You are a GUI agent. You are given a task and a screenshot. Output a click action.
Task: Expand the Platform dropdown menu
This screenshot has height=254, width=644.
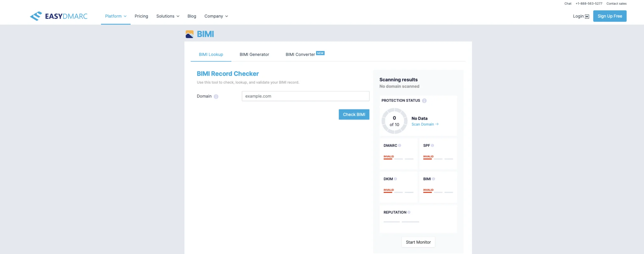[116, 16]
